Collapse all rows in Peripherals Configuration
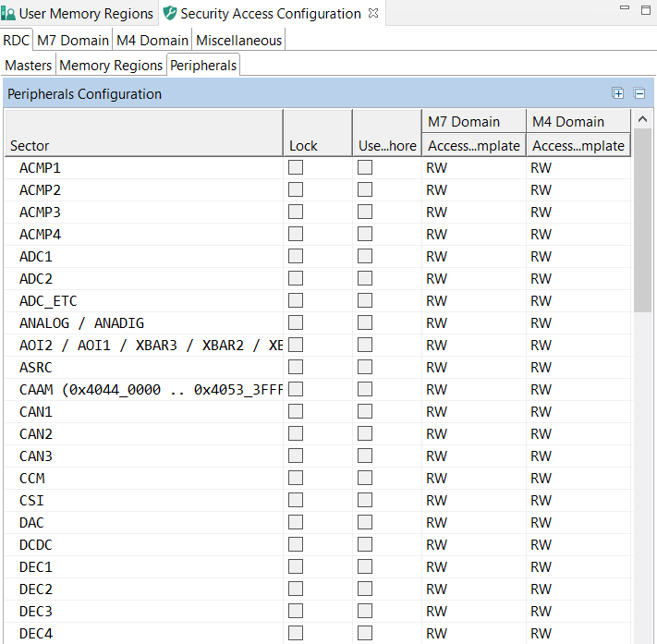This screenshot has width=657, height=644. 639,93
